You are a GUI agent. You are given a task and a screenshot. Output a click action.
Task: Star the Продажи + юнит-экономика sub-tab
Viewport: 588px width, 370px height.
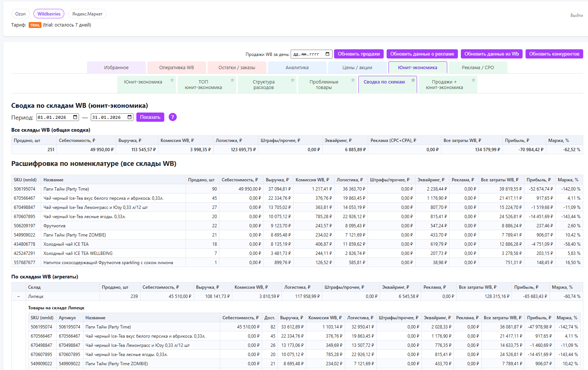[473, 80]
